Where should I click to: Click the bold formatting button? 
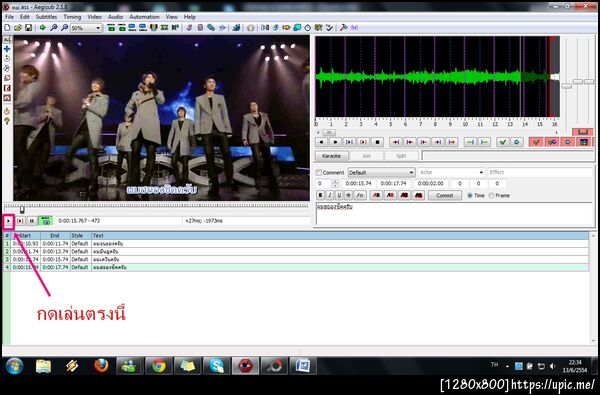pyautogui.click(x=321, y=195)
